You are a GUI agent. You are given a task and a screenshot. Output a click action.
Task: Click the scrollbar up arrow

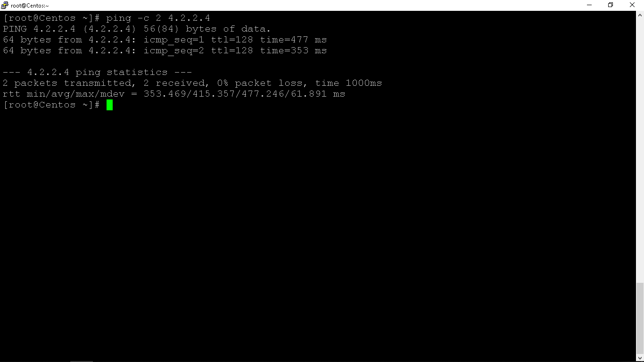pos(640,16)
